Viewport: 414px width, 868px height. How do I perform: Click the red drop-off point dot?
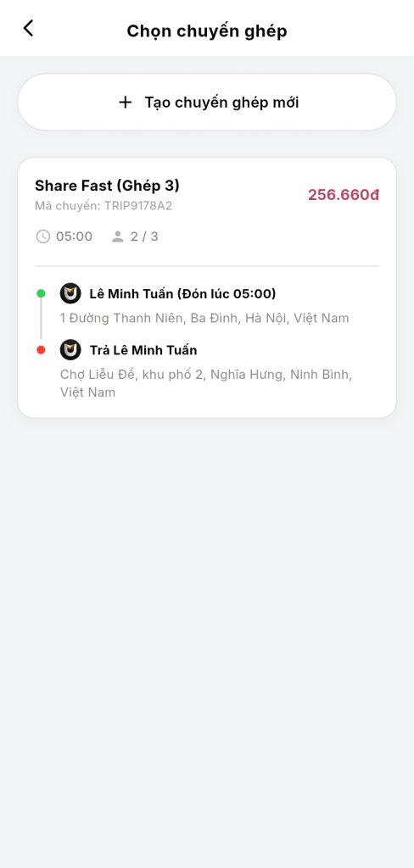pos(41,350)
